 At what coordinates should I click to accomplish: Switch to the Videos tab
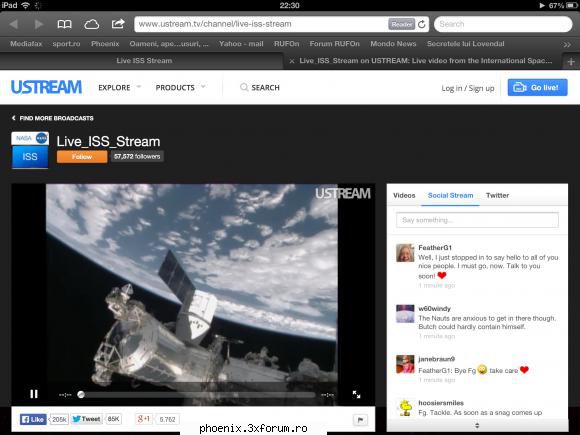click(404, 195)
